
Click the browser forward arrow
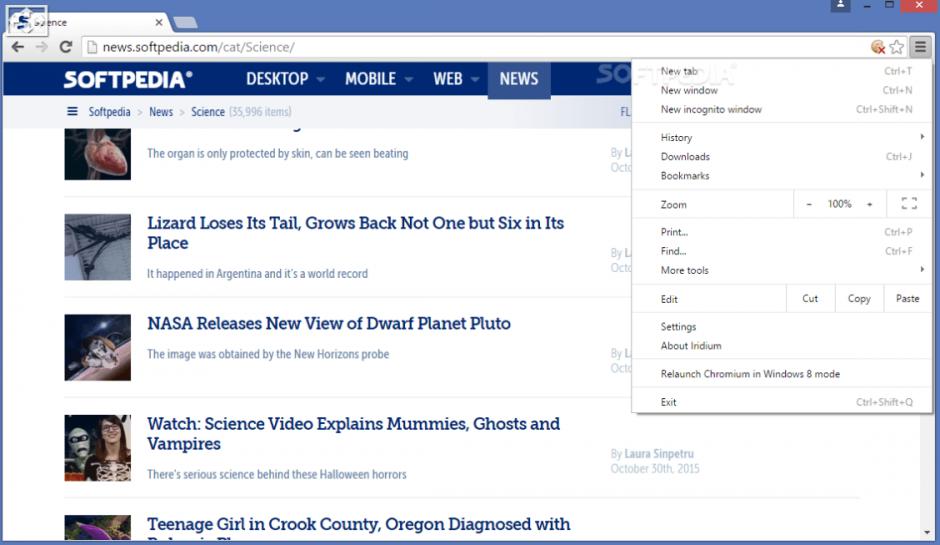41,47
